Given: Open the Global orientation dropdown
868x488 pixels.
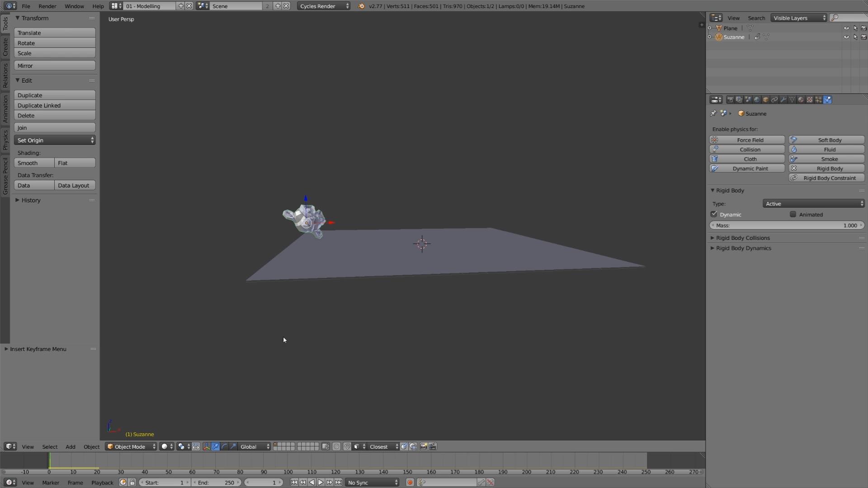Looking at the screenshot, I should point(255,447).
